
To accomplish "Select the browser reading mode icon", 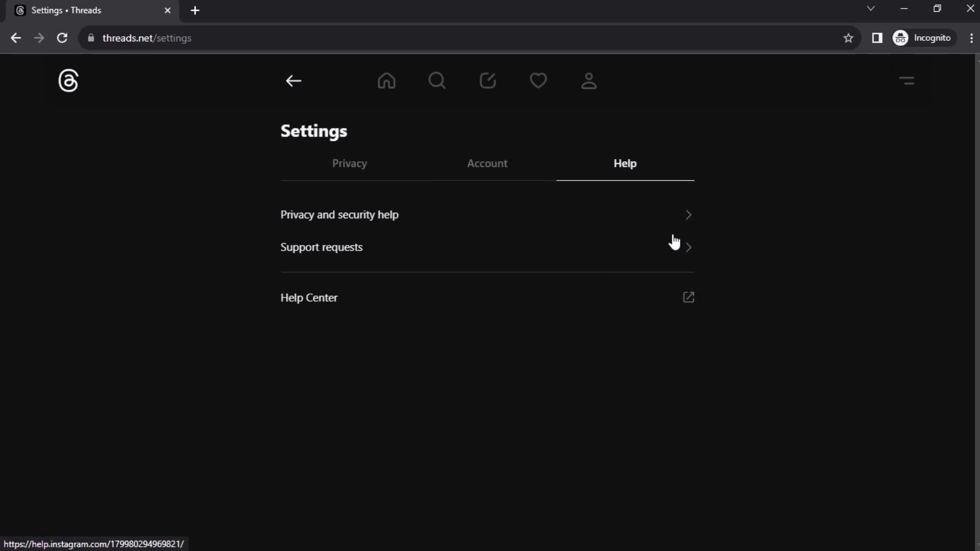I will (877, 38).
